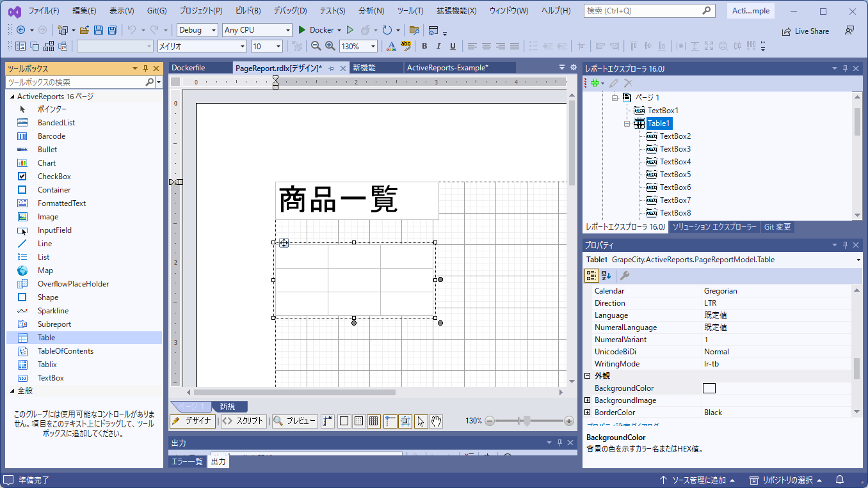This screenshot has height=488, width=868.
Task: Click the Live Share button
Action: pyautogui.click(x=805, y=31)
